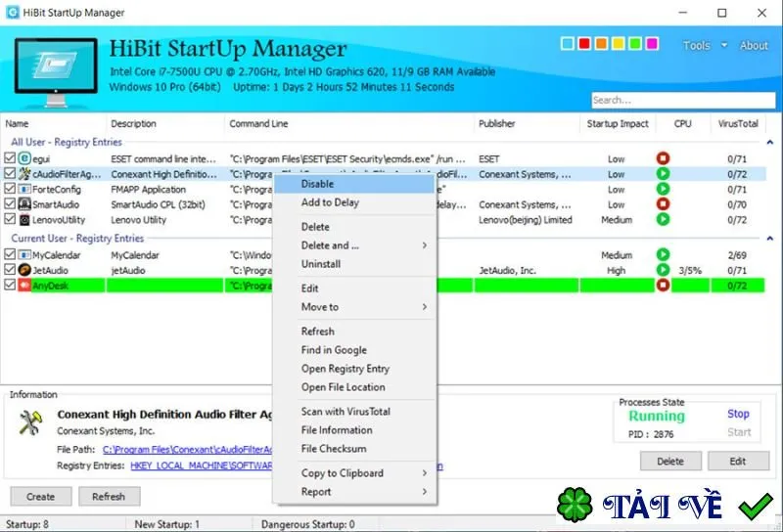
Task: Expand the Copy to Clipboard submenu
Action: [354, 473]
